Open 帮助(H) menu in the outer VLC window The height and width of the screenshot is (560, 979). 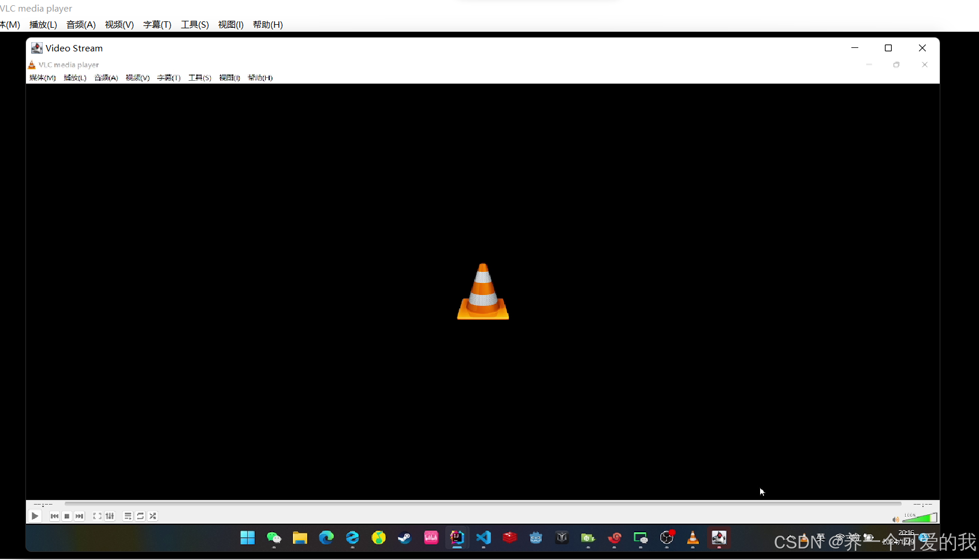point(268,24)
